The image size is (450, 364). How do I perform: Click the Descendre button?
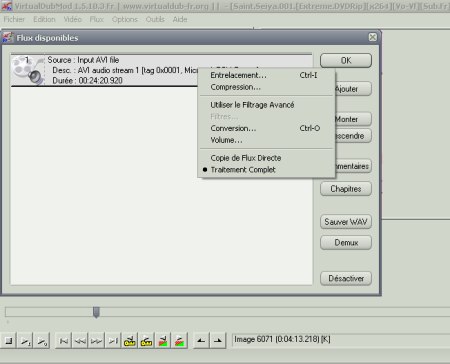click(x=353, y=136)
